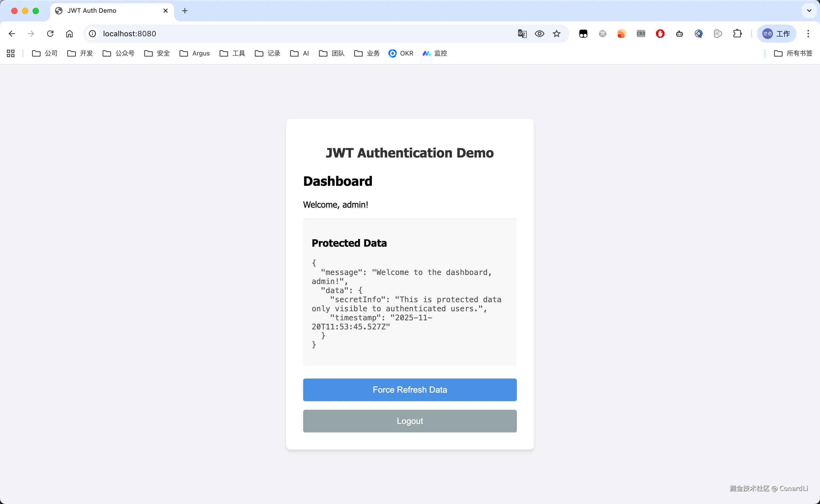The image size is (820, 504).
Task: Click the home page icon
Action: click(x=69, y=34)
